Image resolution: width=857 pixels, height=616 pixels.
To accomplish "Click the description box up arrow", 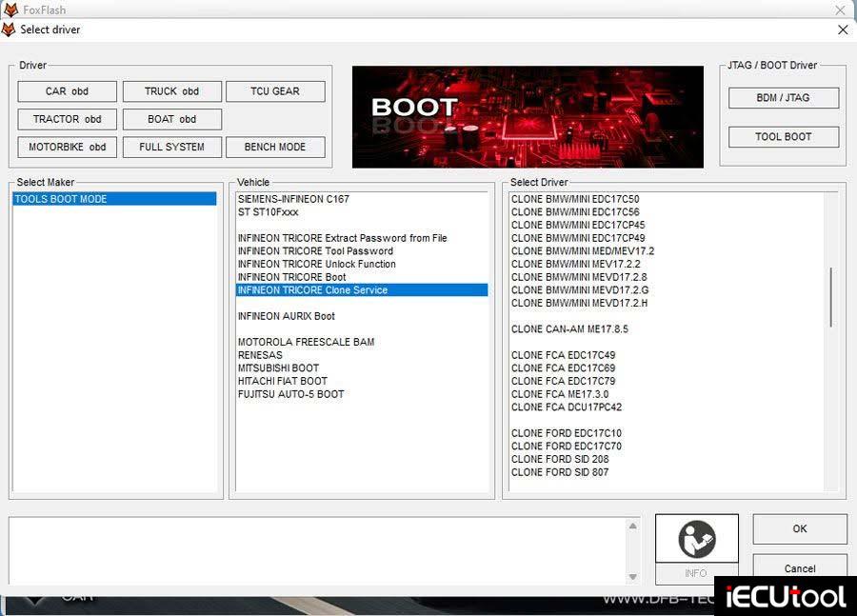I will (x=632, y=526).
